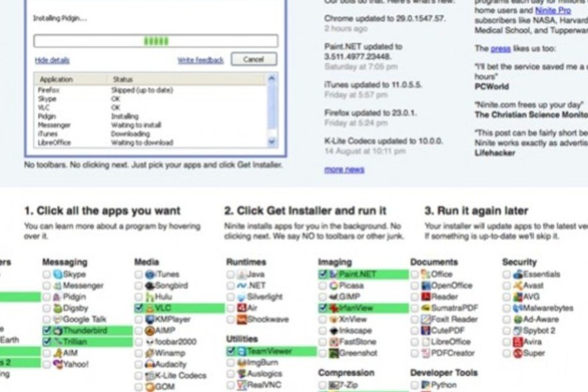Click the Skype app icon
This screenshot has width=588, height=392.
[58, 274]
